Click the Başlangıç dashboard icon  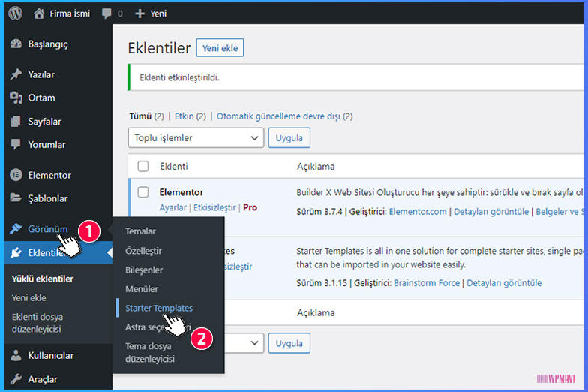(x=16, y=44)
